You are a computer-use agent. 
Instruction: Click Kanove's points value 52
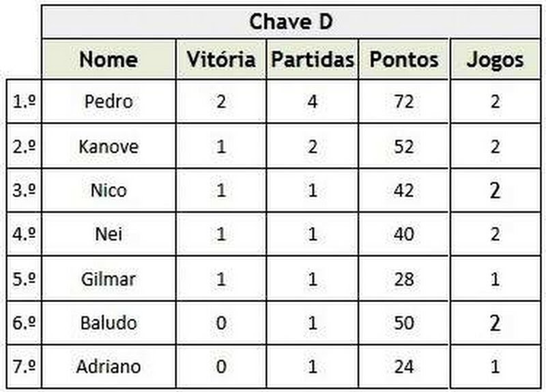coord(404,146)
